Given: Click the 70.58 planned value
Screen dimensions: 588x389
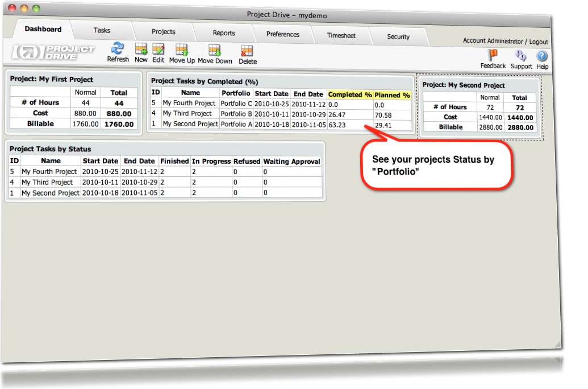Looking at the screenshot, I should point(383,115).
